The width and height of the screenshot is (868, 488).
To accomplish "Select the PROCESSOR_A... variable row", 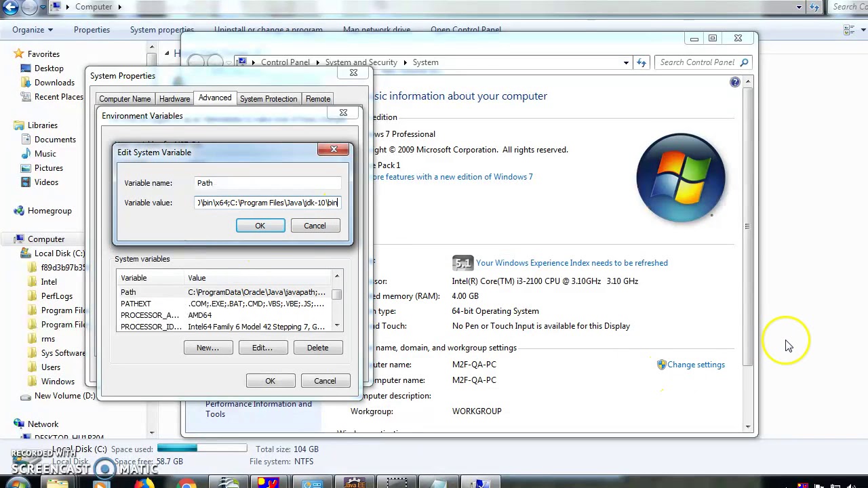I will tap(224, 315).
